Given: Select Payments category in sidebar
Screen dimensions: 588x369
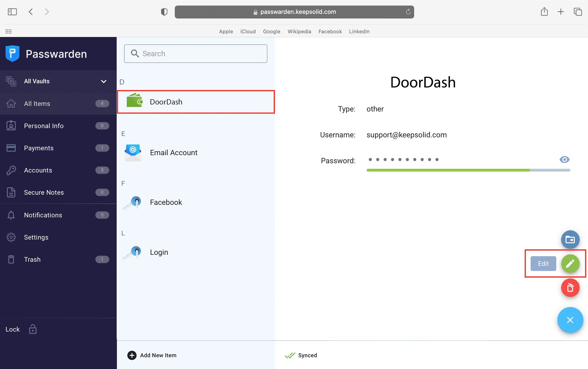Looking at the screenshot, I should pos(39,148).
